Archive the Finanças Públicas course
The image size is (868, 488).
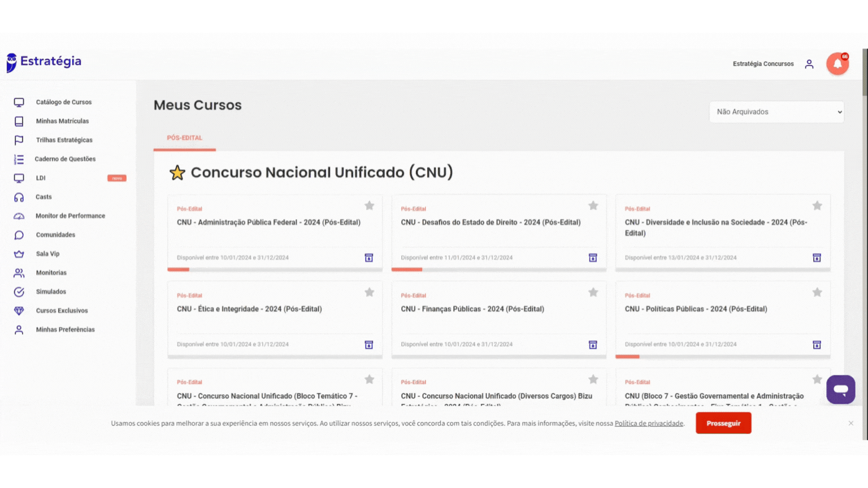click(593, 345)
